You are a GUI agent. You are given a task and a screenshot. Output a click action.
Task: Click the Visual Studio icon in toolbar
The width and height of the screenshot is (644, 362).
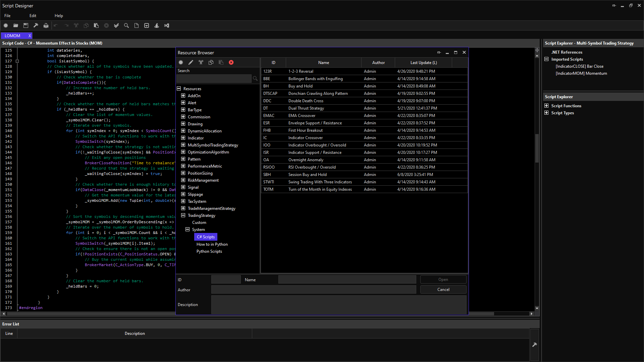(167, 25)
